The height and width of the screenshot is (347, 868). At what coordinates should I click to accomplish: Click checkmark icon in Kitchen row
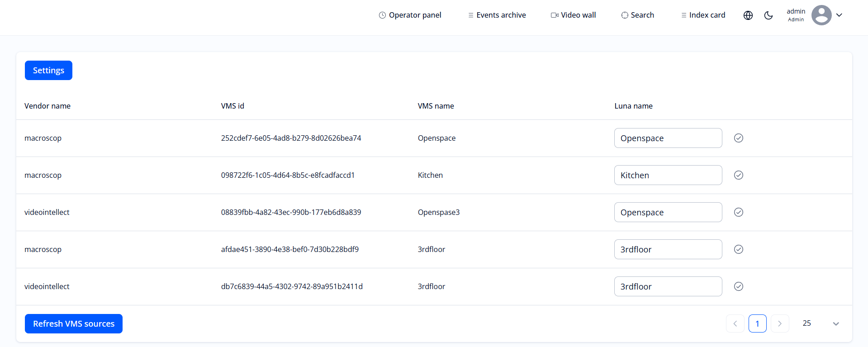point(738,175)
